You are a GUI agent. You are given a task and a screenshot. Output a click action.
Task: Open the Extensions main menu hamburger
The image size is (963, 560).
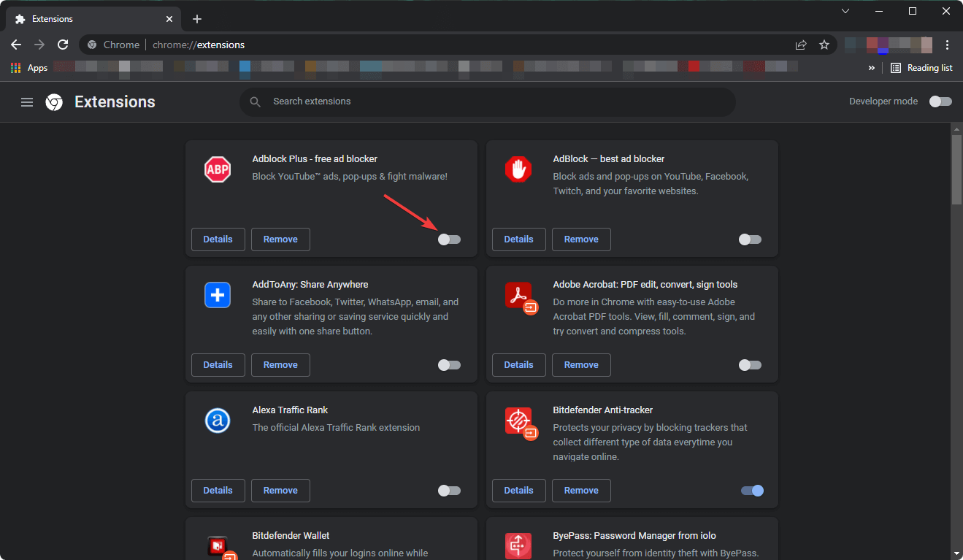pos(27,102)
